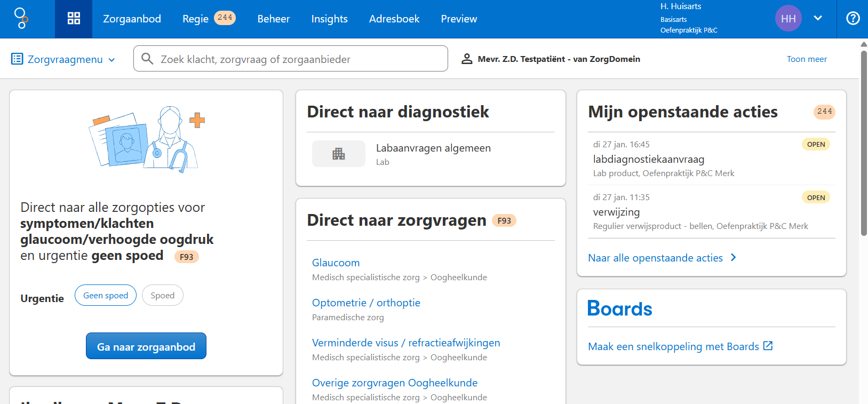The width and height of the screenshot is (868, 404).
Task: Open the Insights menu
Action: tap(330, 19)
